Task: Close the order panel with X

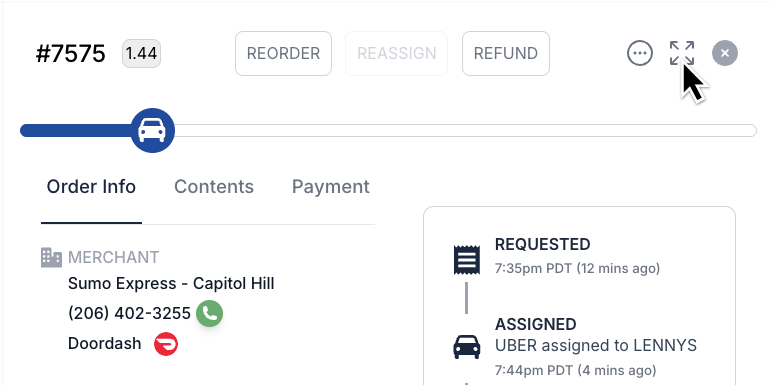Action: 725,53
